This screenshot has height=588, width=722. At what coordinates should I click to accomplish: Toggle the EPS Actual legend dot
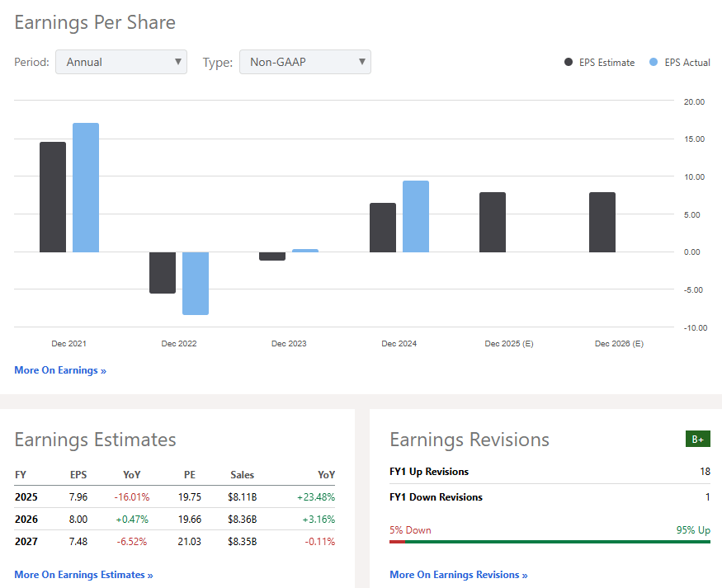(654, 63)
